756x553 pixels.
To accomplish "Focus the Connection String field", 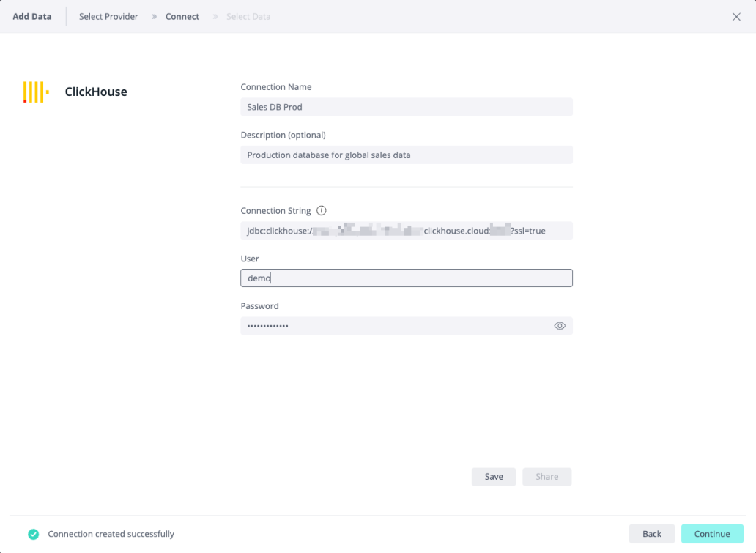I will point(407,231).
